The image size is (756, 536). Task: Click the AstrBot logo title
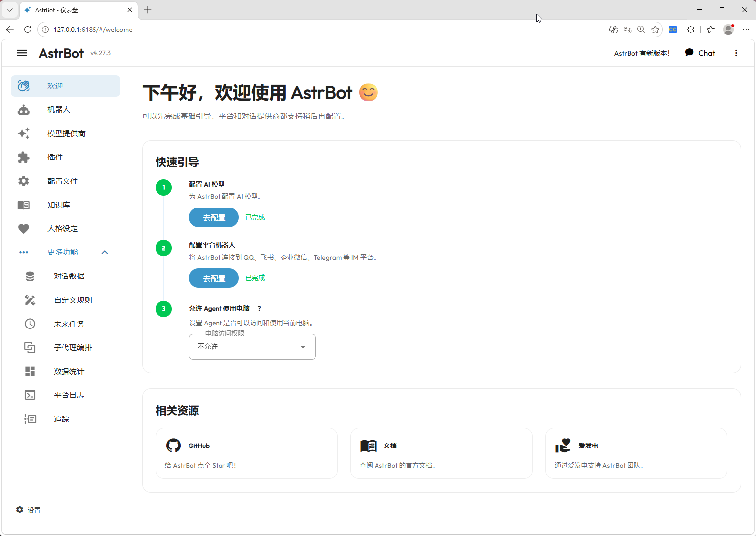tap(61, 53)
